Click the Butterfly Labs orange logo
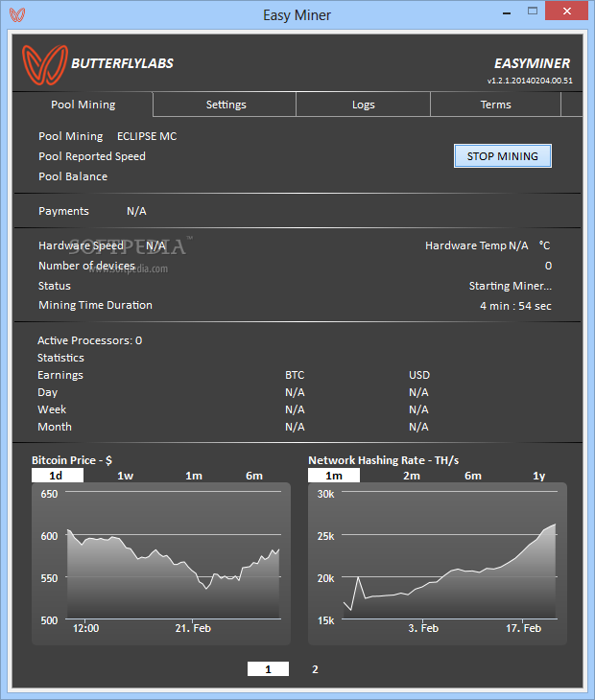Viewport: 595px width, 700px height. pyautogui.click(x=45, y=65)
